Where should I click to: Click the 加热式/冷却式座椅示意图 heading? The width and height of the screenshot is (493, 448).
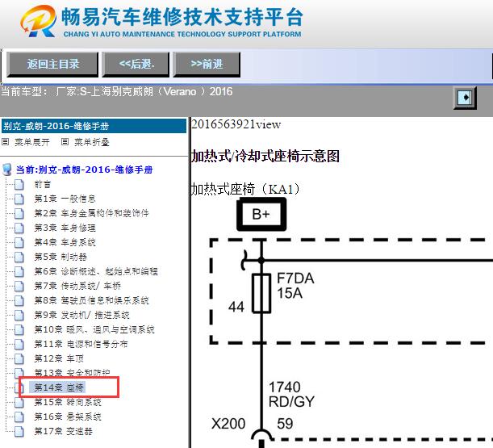click(265, 156)
